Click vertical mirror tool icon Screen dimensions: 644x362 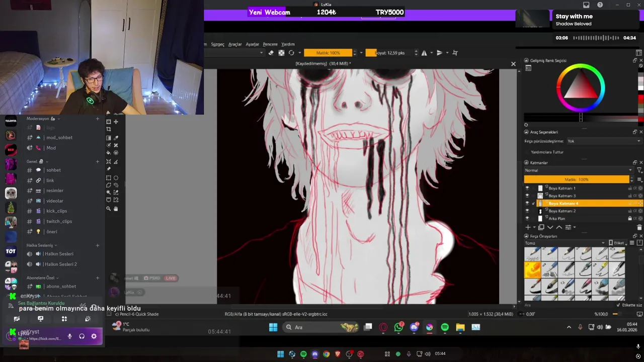[x=439, y=53]
